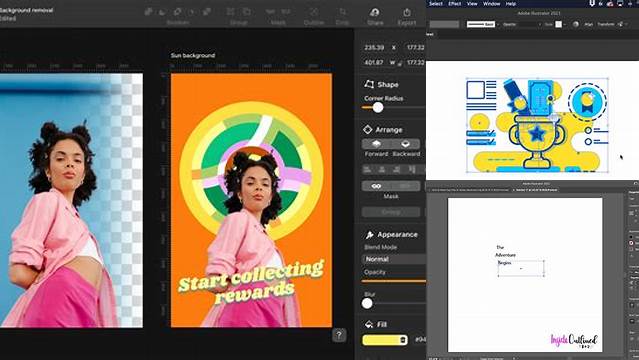Image resolution: width=639 pixels, height=360 pixels.
Task: Click the Sun background artboard label
Action: coord(193,55)
